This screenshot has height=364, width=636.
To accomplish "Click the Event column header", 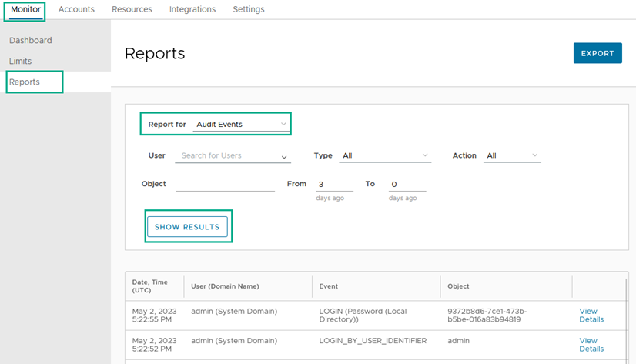I will (x=329, y=286).
